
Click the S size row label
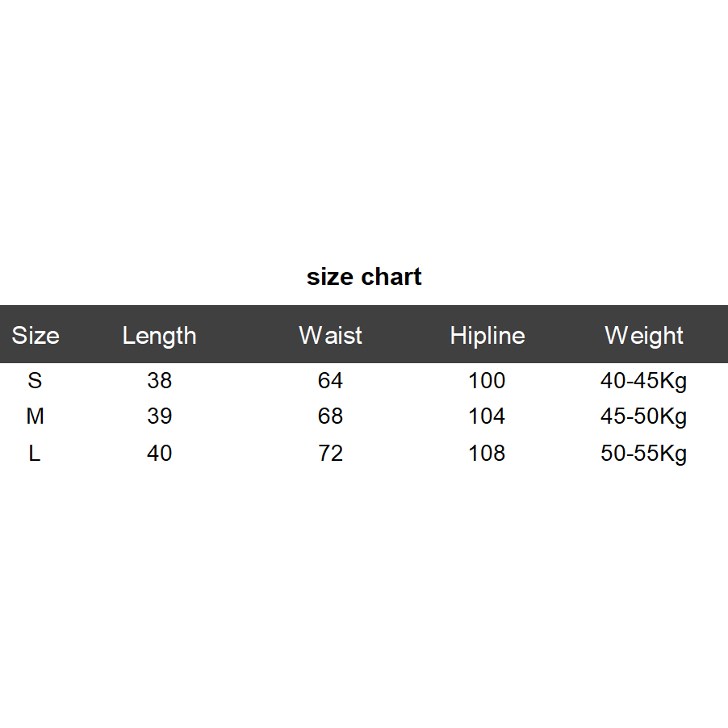pyautogui.click(x=35, y=380)
